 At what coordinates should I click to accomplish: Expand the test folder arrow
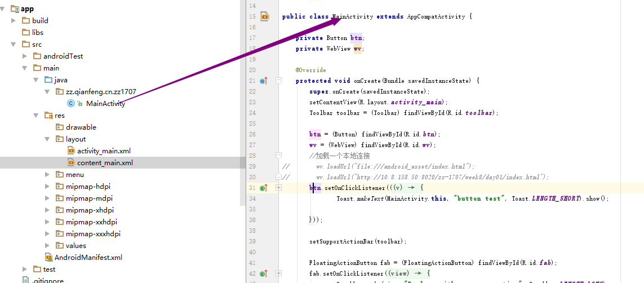click(x=25, y=269)
